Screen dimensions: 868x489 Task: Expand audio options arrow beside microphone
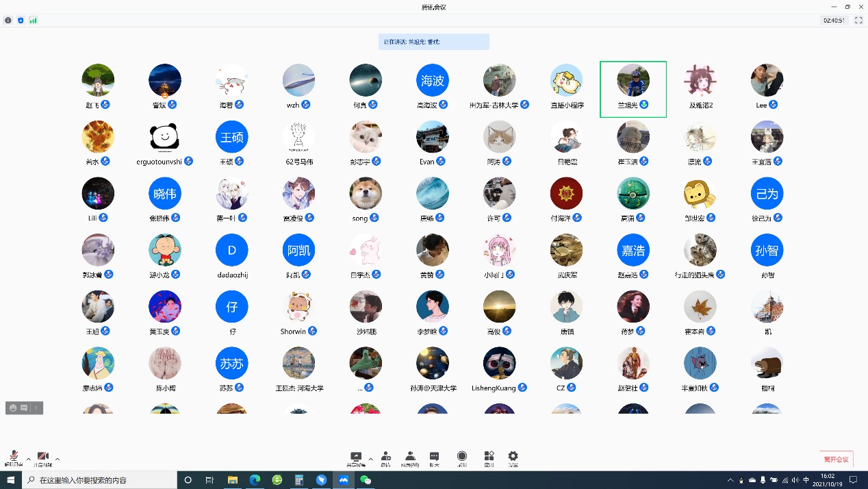pyautogui.click(x=28, y=459)
